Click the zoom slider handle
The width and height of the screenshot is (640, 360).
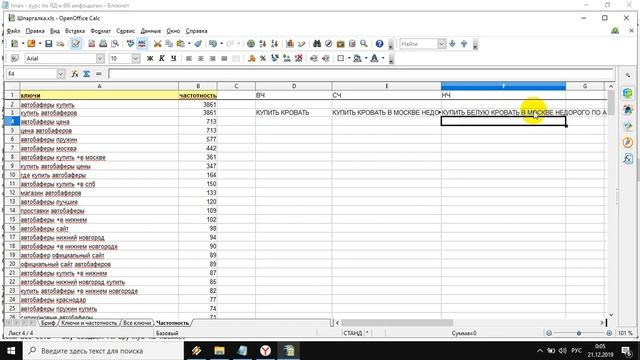tap(579, 333)
